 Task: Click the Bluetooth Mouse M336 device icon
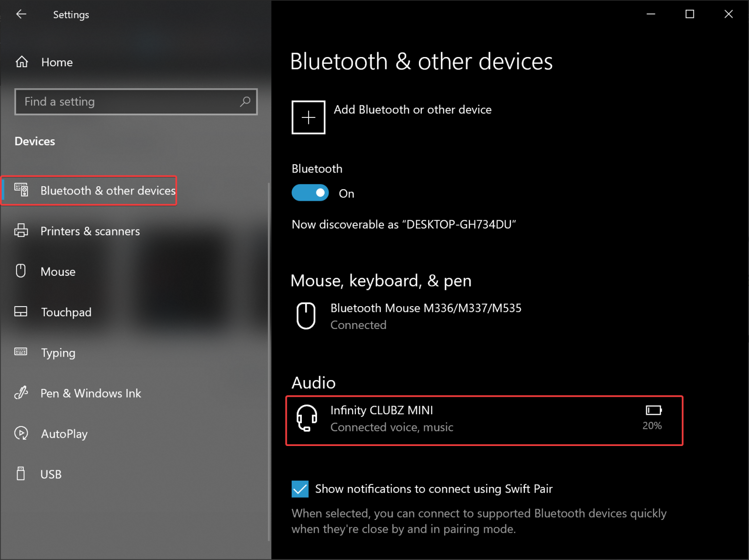(x=306, y=316)
